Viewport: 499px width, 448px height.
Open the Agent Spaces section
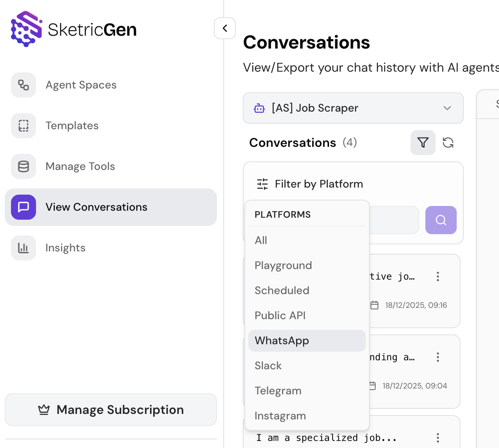[x=81, y=85]
